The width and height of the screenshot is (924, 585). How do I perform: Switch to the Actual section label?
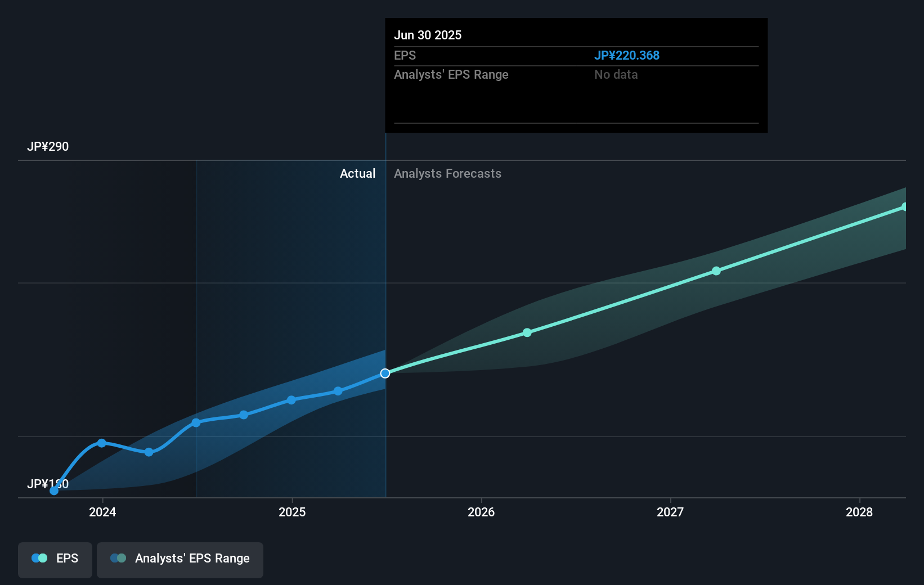[357, 173]
